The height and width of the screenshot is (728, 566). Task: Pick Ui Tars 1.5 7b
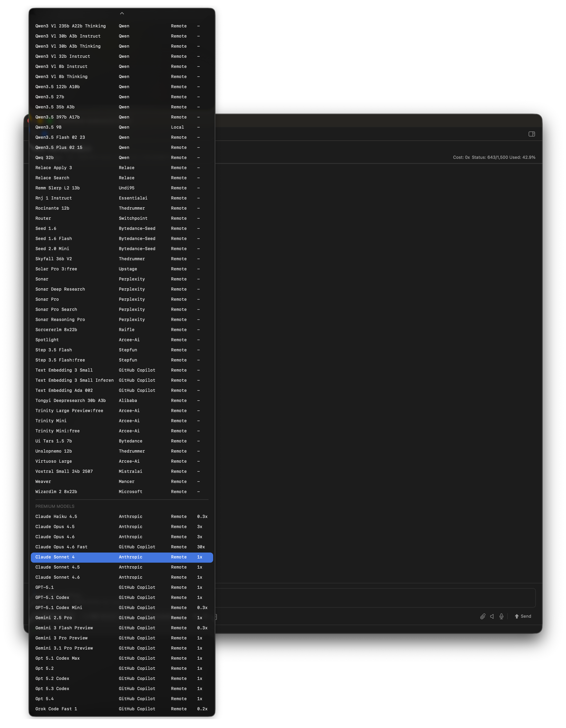122,441
